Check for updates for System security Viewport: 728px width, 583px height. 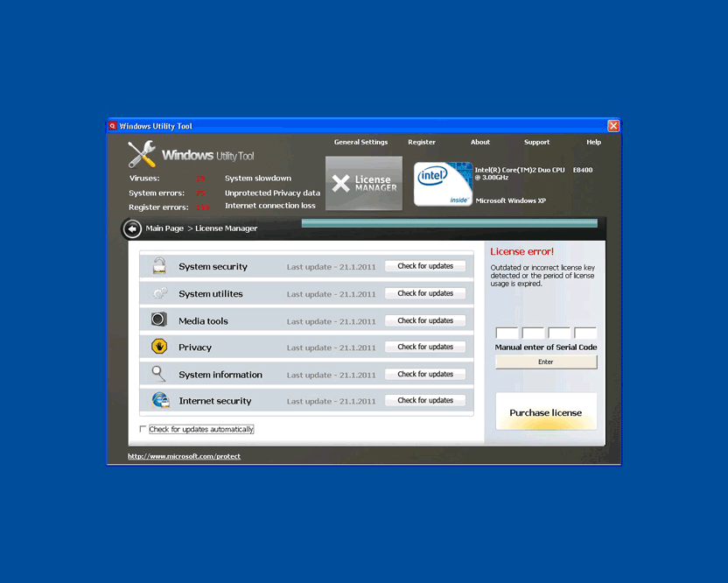tap(425, 266)
